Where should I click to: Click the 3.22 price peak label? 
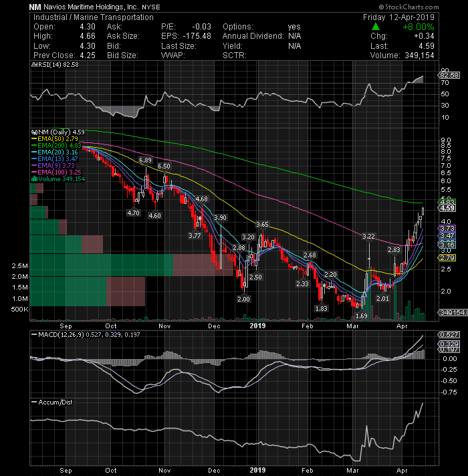pos(368,236)
